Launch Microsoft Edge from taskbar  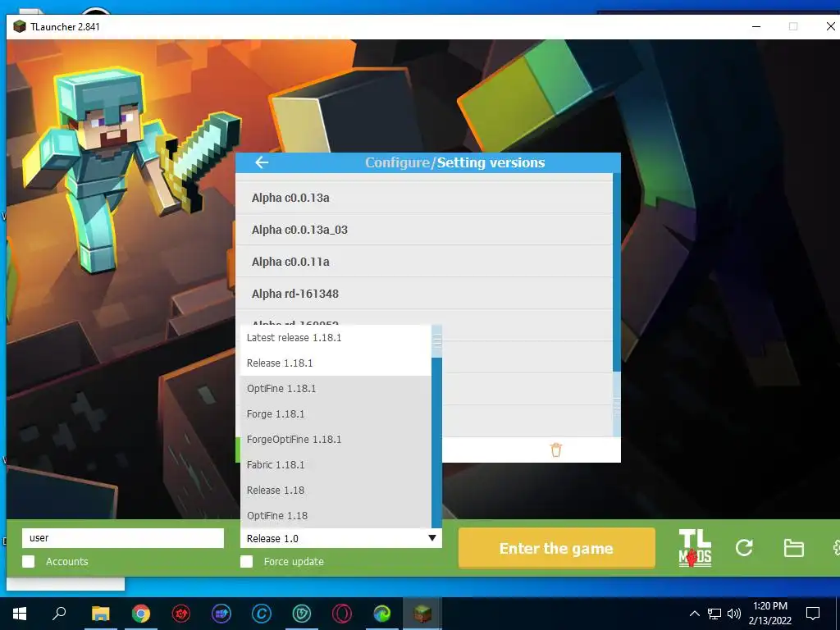point(382,614)
